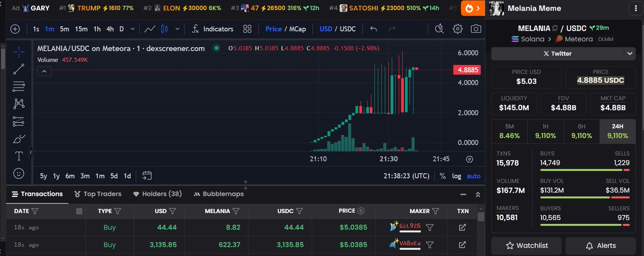Image resolution: width=644 pixels, height=256 pixels.
Task: Undo the last chart action
Action: 374,29
